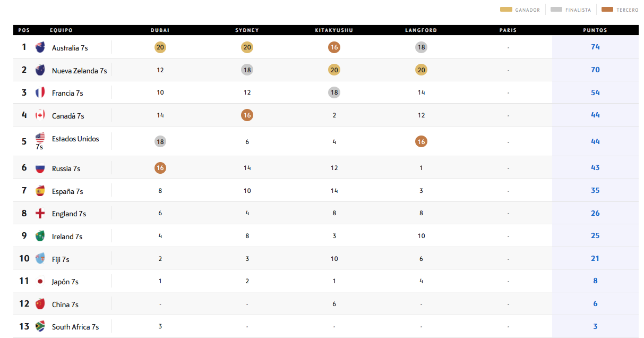Click the gold Ganador legend swatch
Viewport: 644px width, 338px height.
tap(506, 10)
